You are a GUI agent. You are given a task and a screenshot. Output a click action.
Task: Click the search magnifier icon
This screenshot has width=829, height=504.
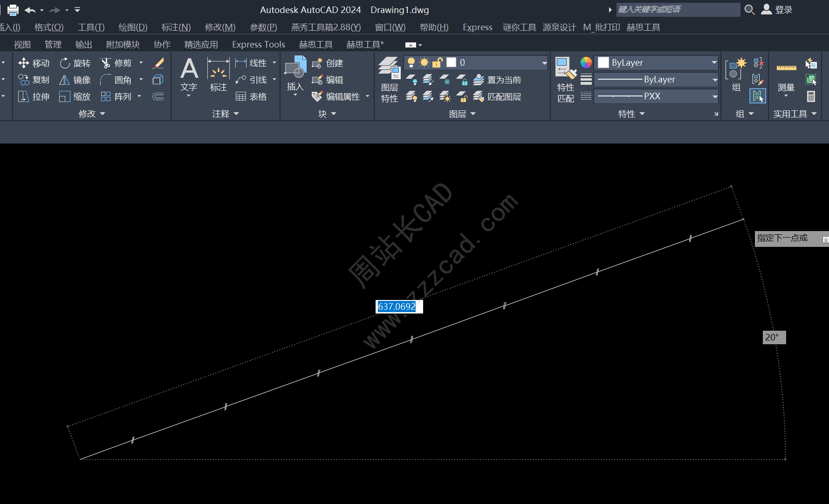[x=749, y=10]
